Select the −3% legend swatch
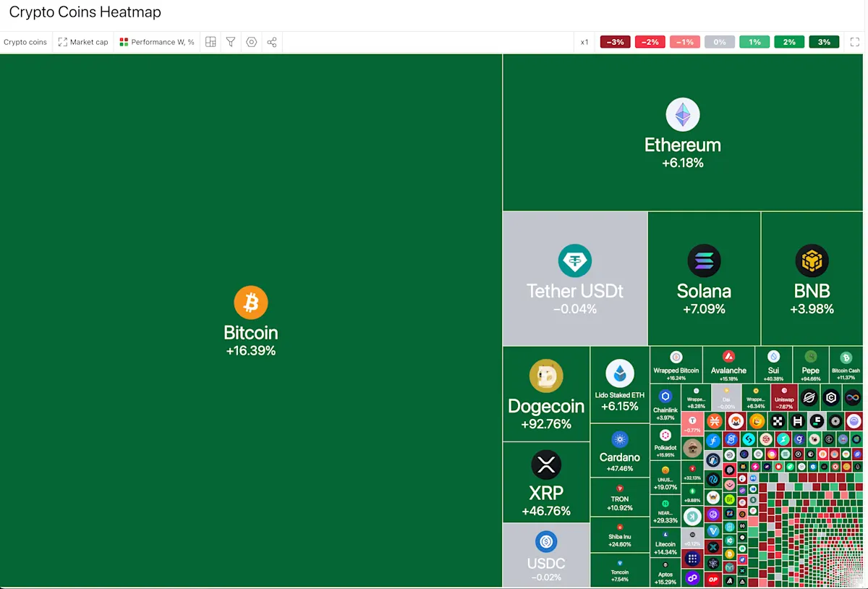868x589 pixels. [x=616, y=42]
